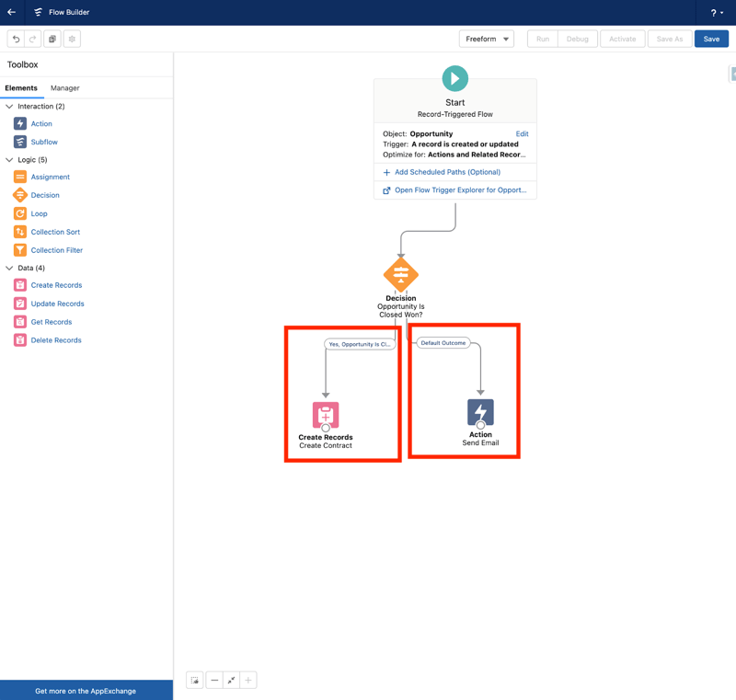Open the Create Contract Create Records node
The width and height of the screenshot is (736, 700).
pos(326,415)
